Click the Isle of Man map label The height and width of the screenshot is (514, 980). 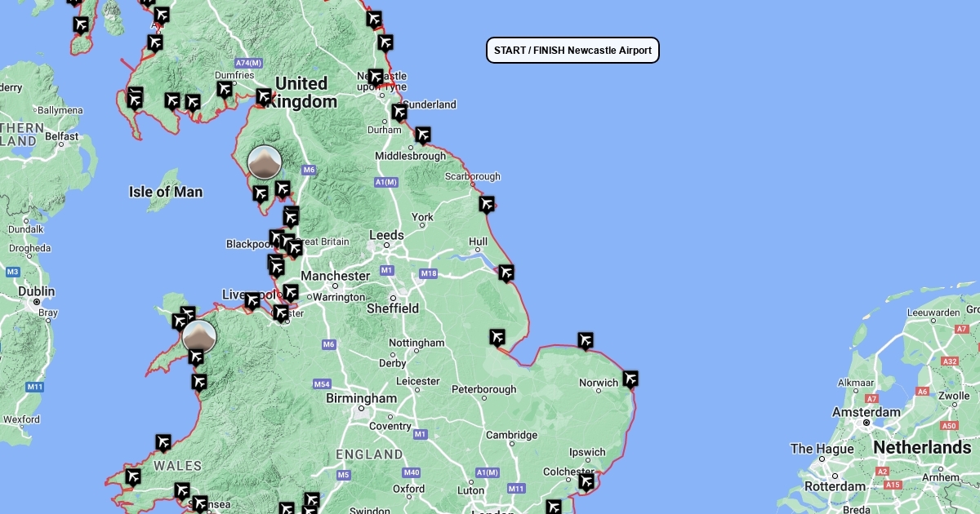pos(166,192)
